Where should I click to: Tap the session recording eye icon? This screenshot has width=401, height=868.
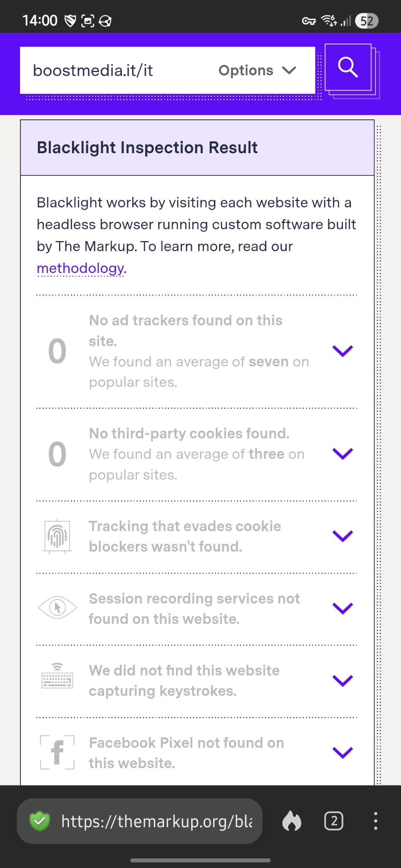click(57, 608)
